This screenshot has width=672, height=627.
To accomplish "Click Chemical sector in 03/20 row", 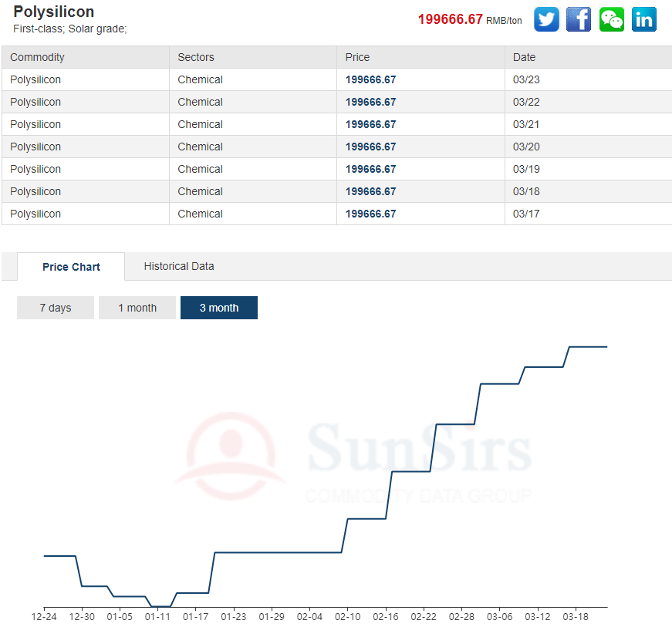I will point(200,147).
